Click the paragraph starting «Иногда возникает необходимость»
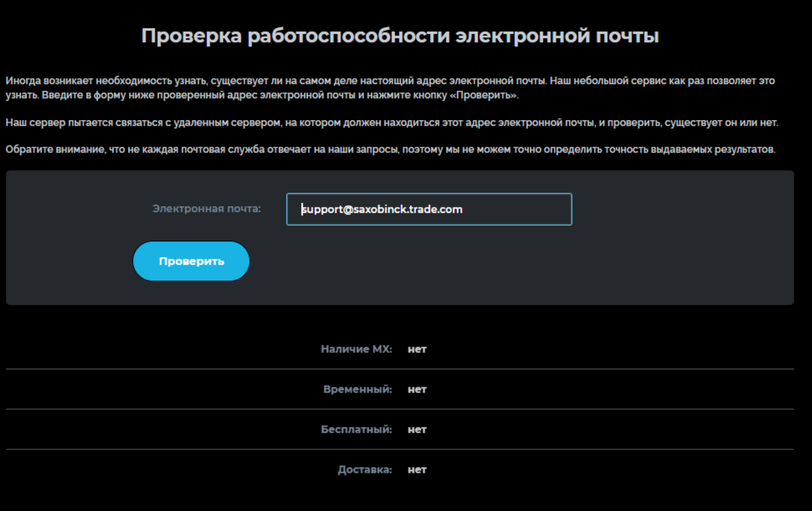 pos(390,88)
